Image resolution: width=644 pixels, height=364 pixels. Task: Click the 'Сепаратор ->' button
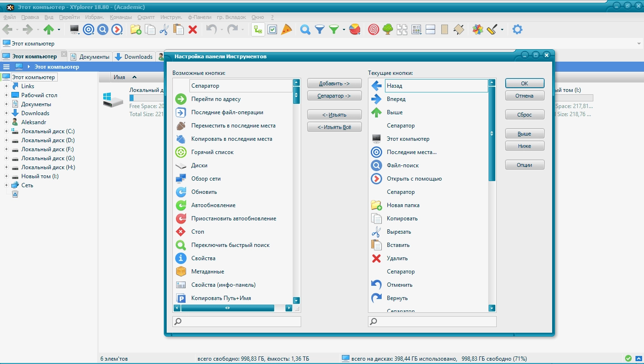pyautogui.click(x=334, y=96)
